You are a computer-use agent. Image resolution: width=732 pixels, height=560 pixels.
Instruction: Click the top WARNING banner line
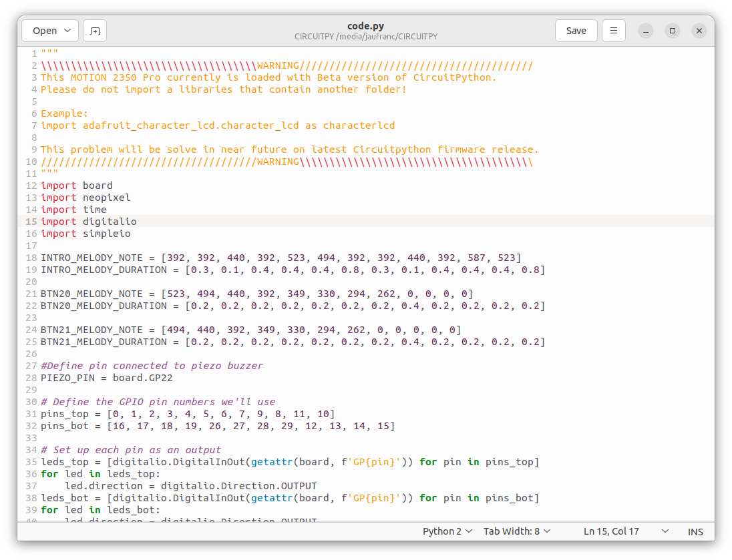pos(287,66)
